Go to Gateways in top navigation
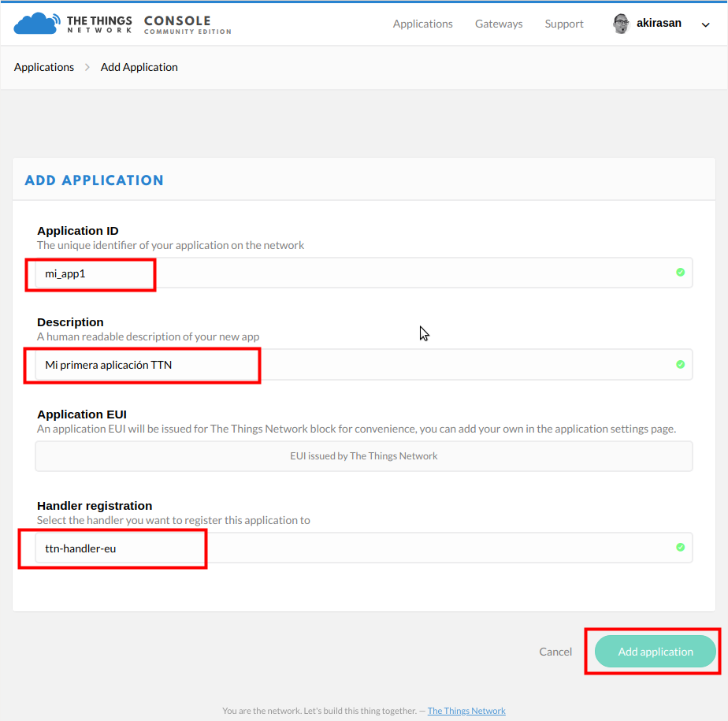Viewport: 728px width, 721px height. (499, 24)
